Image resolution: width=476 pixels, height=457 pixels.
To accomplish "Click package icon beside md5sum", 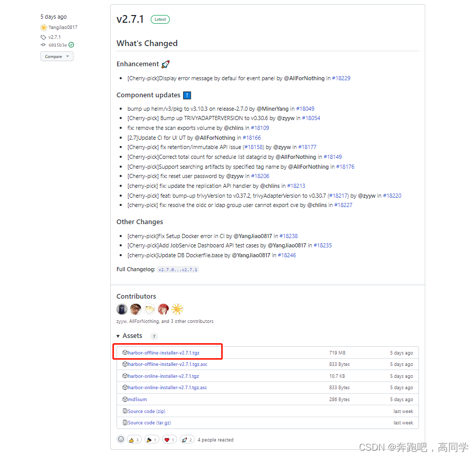I will coord(125,399).
